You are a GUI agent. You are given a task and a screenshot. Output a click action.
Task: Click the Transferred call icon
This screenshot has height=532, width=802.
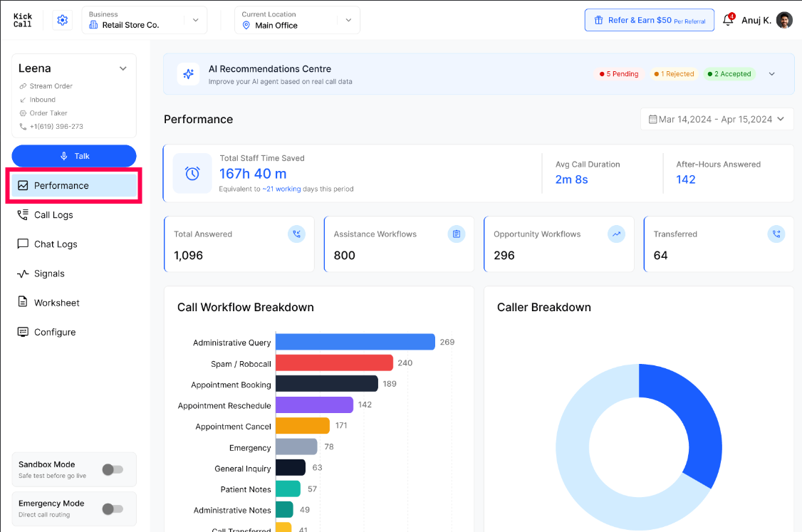coord(776,234)
